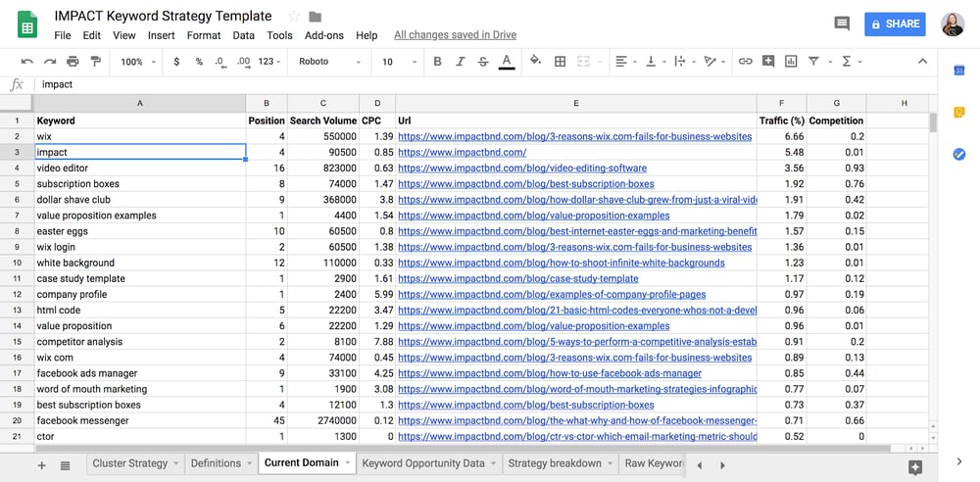Open the Data menu
The image size is (980, 482).
(244, 35)
